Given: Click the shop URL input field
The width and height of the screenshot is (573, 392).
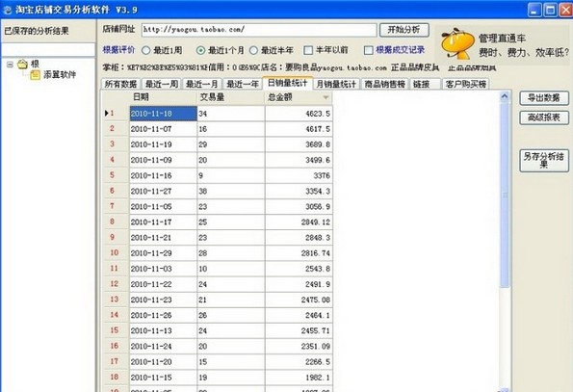Looking at the screenshot, I should coord(259,30).
